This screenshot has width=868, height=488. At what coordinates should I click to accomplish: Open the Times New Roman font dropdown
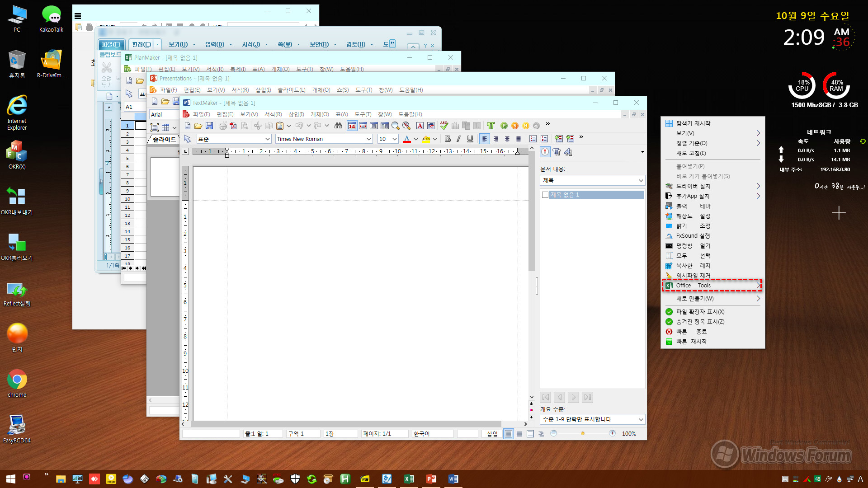(x=369, y=139)
